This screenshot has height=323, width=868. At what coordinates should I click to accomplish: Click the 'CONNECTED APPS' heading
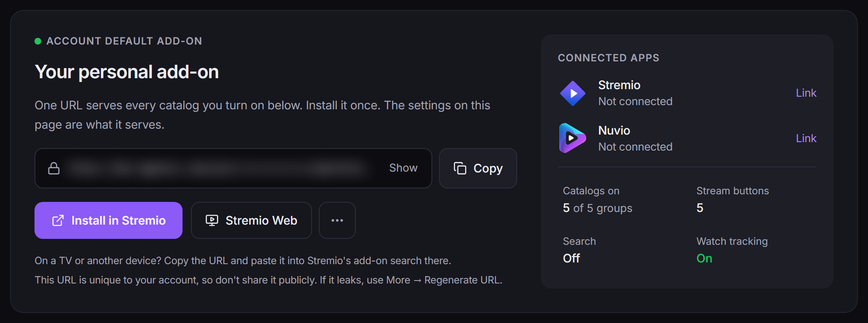click(x=608, y=58)
